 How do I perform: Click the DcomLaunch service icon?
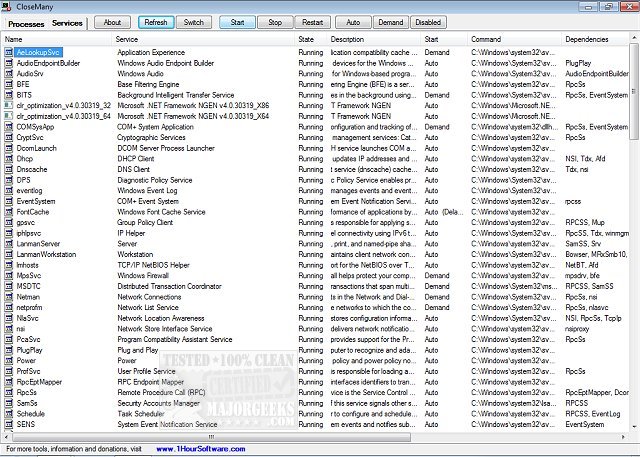pyautogui.click(x=9, y=148)
